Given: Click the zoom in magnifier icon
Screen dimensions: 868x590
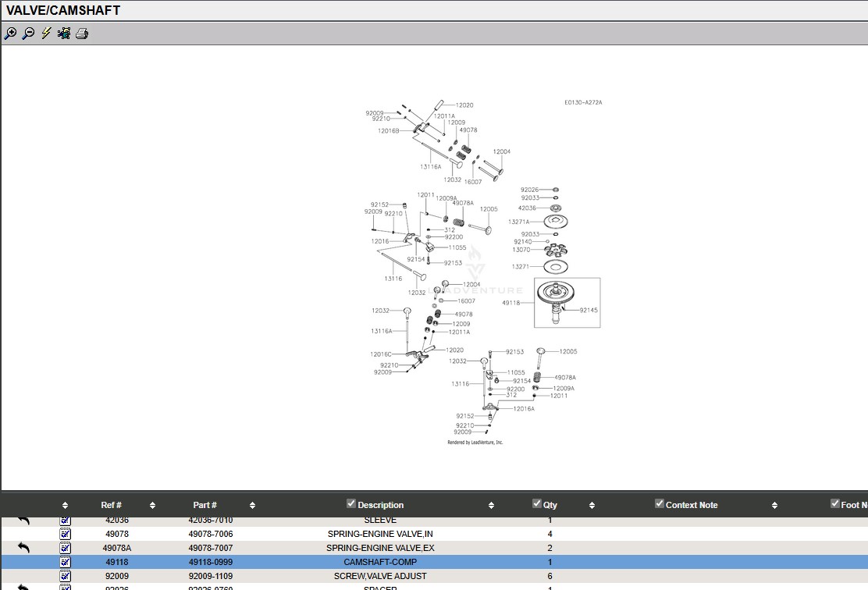Looking at the screenshot, I should 10,34.
